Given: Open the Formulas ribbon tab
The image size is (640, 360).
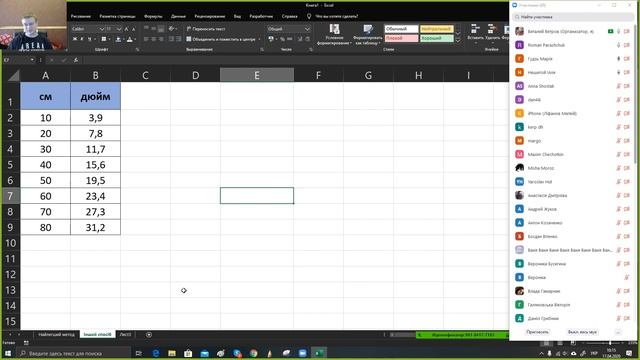Looking at the screenshot, I should coord(153,16).
